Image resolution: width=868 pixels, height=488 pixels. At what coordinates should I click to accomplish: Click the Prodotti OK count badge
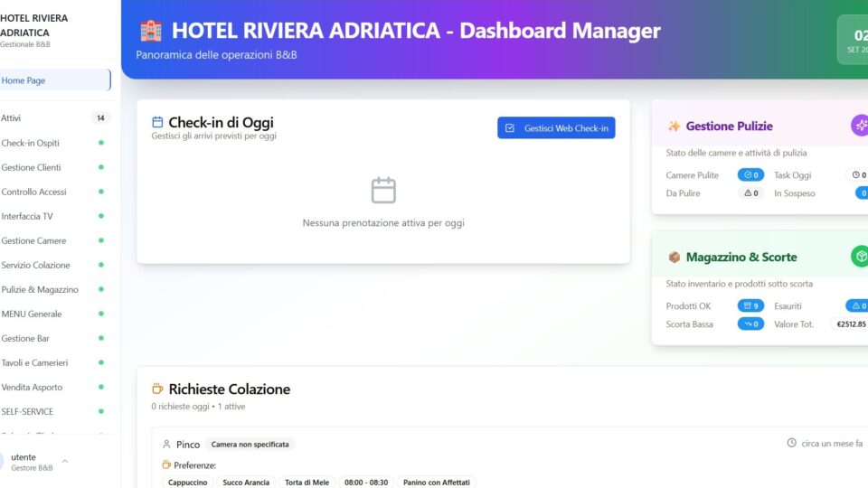click(x=750, y=306)
